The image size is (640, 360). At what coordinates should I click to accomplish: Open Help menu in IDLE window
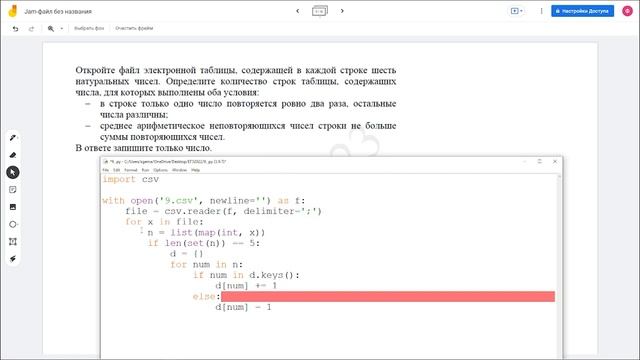coord(196,170)
